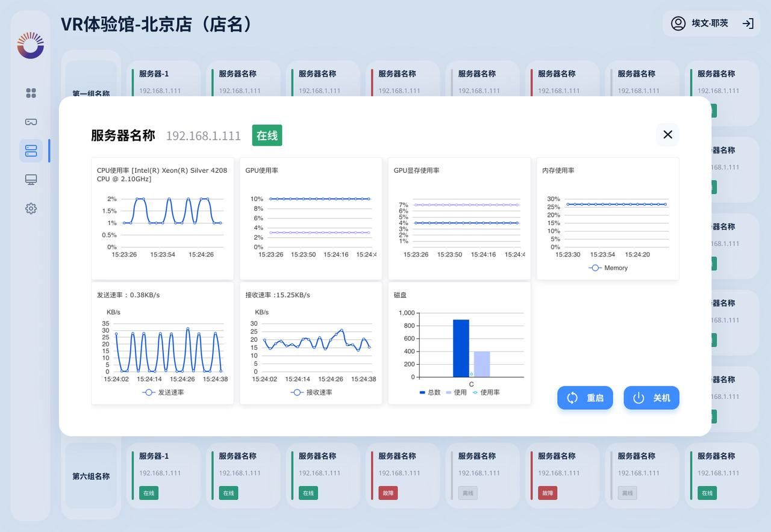Click the user avatar icon
This screenshot has height=532, width=771.
[x=678, y=23]
